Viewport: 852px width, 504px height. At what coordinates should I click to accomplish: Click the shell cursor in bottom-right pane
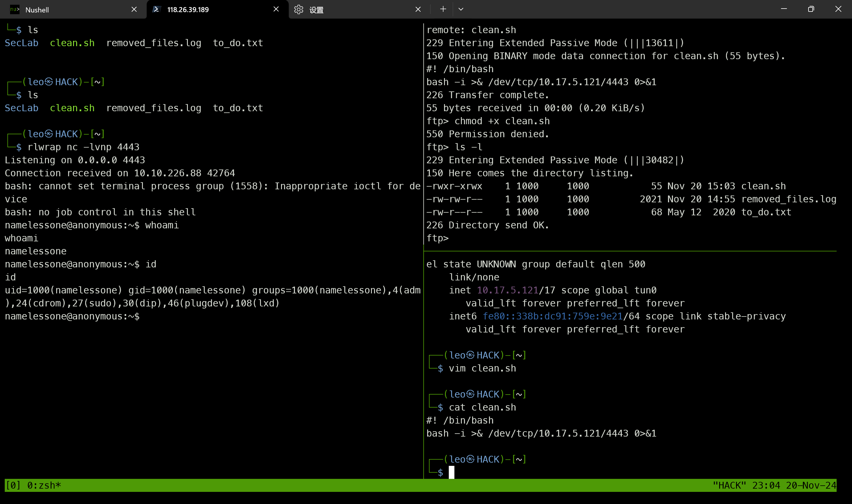pyautogui.click(x=451, y=472)
